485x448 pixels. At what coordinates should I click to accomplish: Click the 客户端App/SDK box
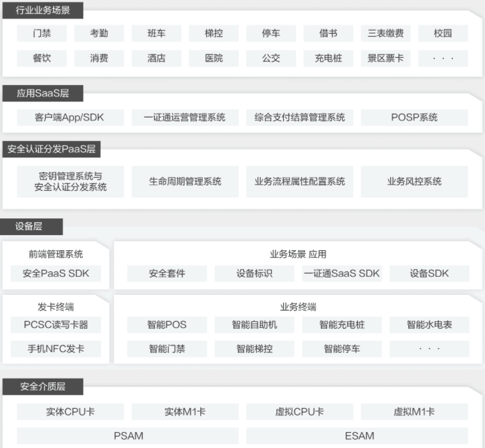click(71, 118)
